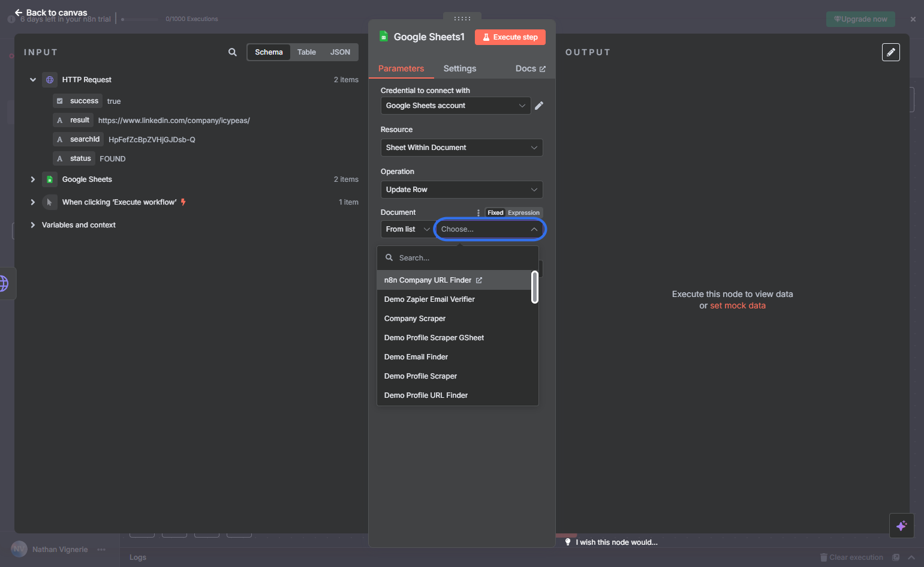Click the search icon in Input panel
924x567 pixels.
(233, 52)
